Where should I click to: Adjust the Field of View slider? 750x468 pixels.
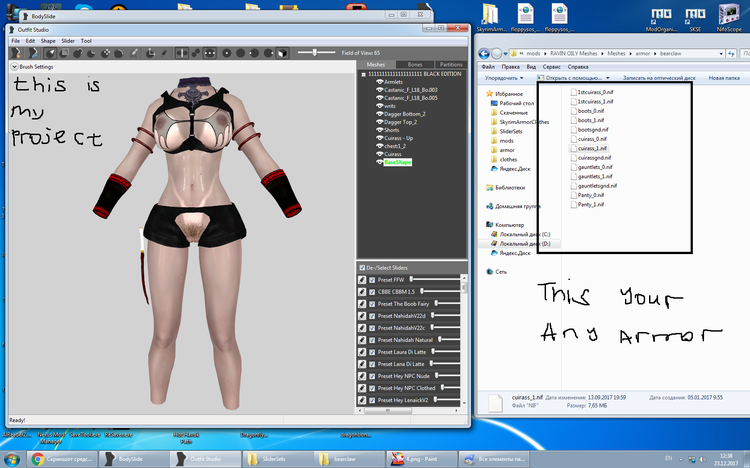click(x=316, y=53)
